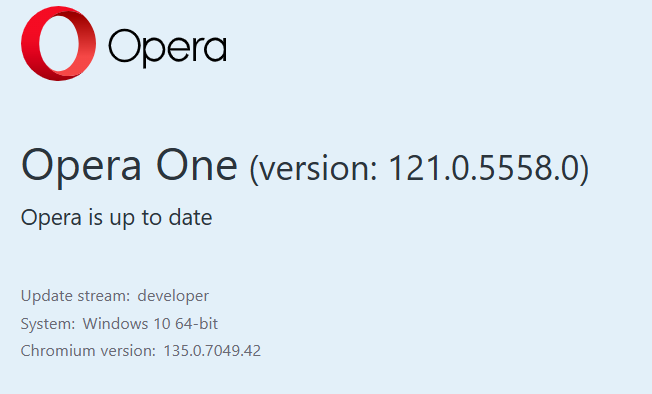Screen dimensions: 652x394
Task: Click the Opera wordmark beside the logo
Action: tap(168, 48)
